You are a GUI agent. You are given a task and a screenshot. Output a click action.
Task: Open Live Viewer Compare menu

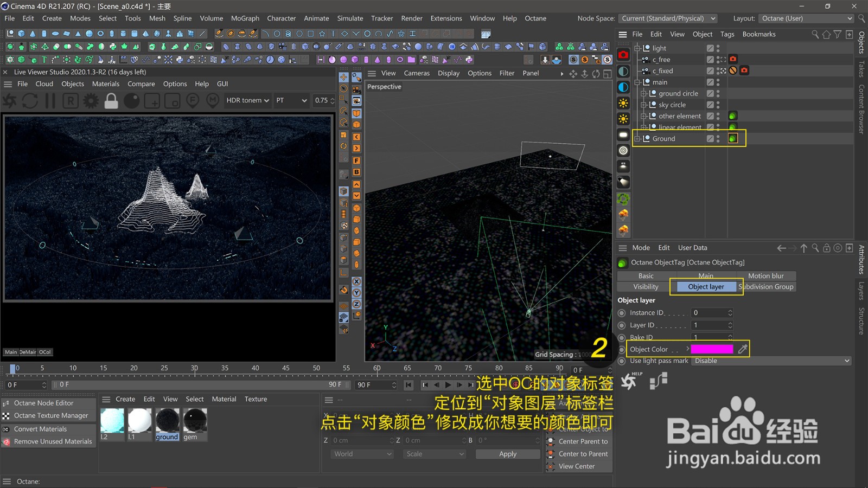141,84
